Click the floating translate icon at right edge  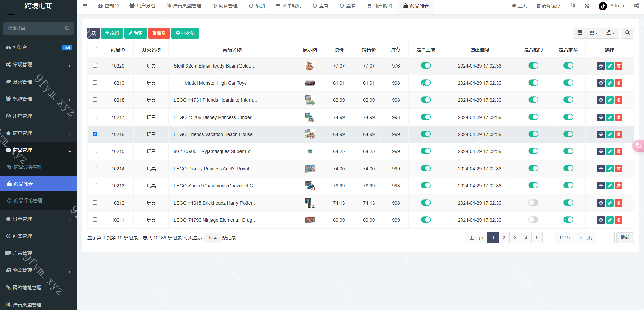click(x=638, y=145)
